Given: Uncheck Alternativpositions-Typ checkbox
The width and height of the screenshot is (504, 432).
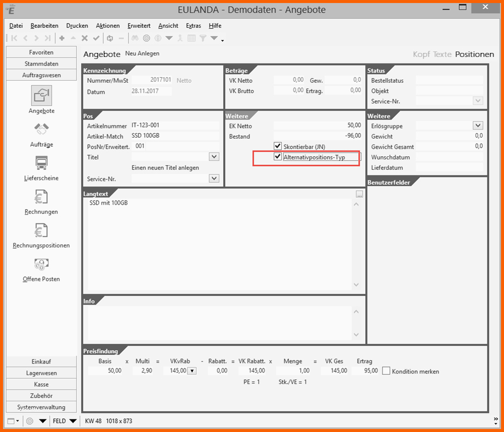Looking at the screenshot, I should coord(278,157).
